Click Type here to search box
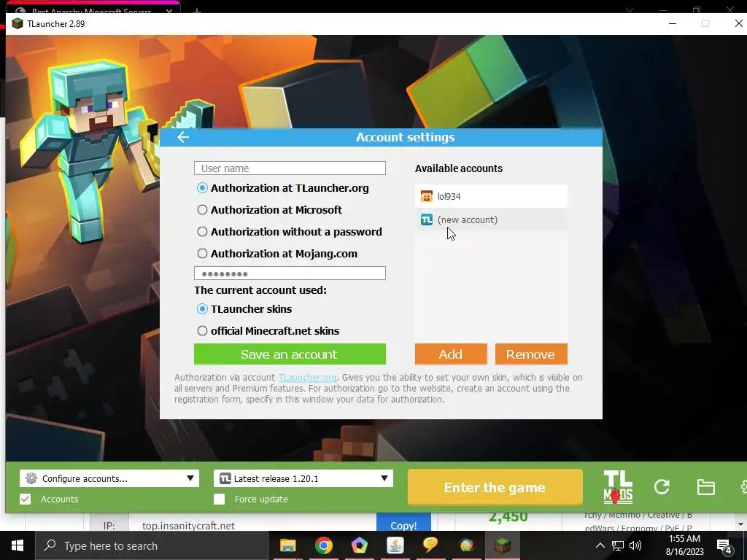 pos(152,545)
